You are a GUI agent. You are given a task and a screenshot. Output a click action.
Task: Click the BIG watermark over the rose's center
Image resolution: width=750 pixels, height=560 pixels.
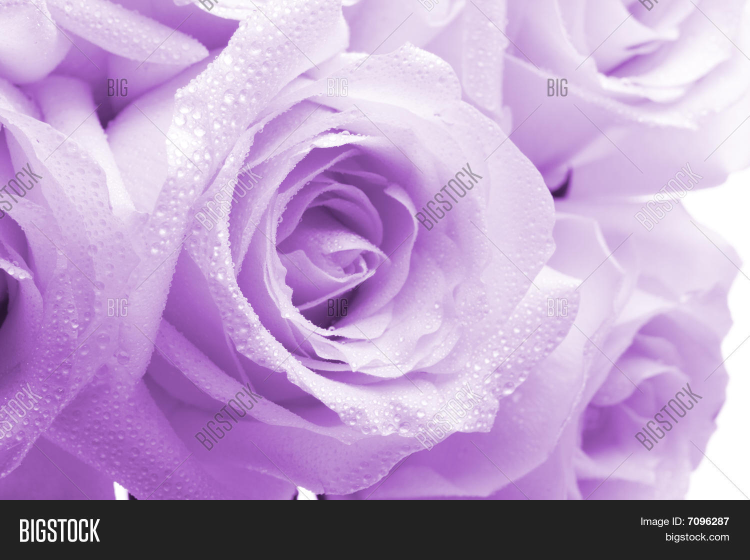(x=337, y=307)
